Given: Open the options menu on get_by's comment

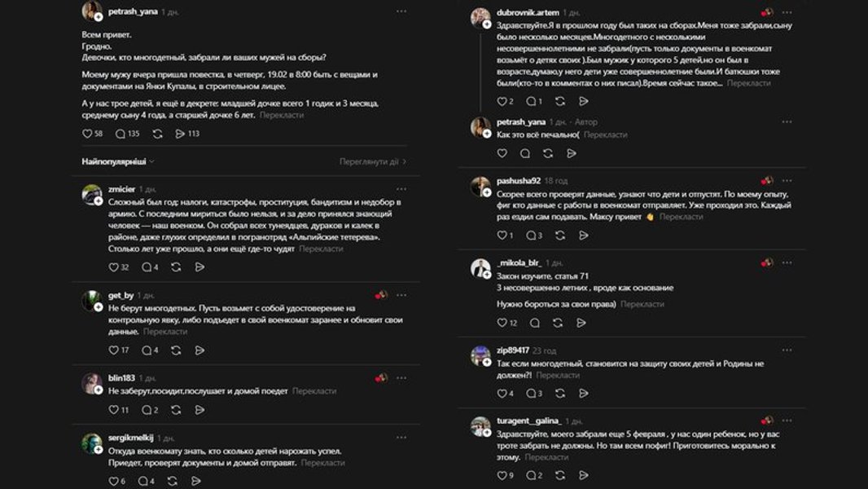Looking at the screenshot, I should [x=401, y=294].
